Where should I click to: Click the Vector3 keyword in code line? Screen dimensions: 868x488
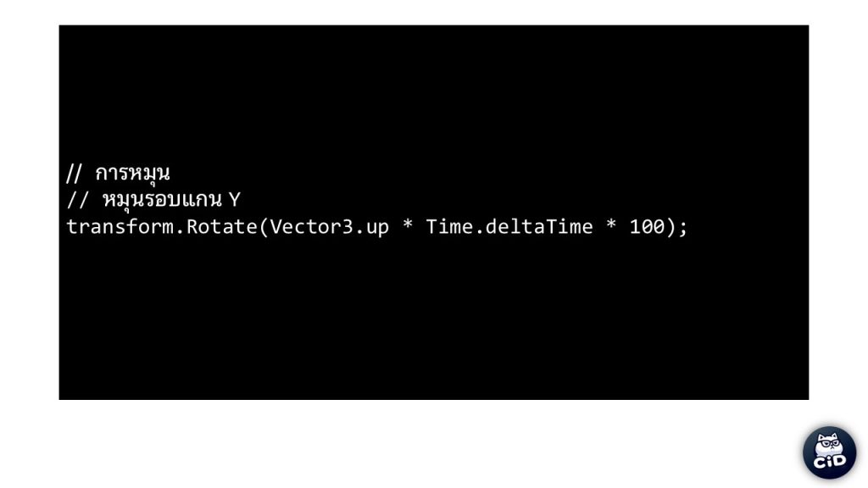tap(311, 227)
